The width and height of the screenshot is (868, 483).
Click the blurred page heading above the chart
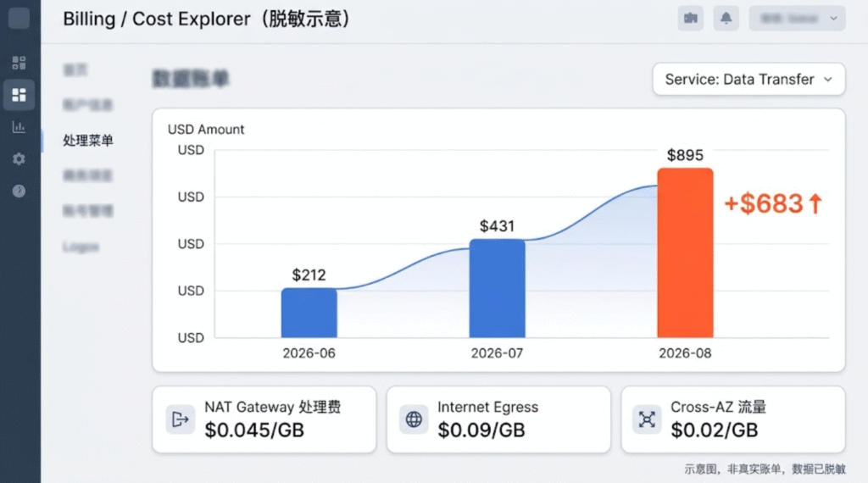point(191,79)
